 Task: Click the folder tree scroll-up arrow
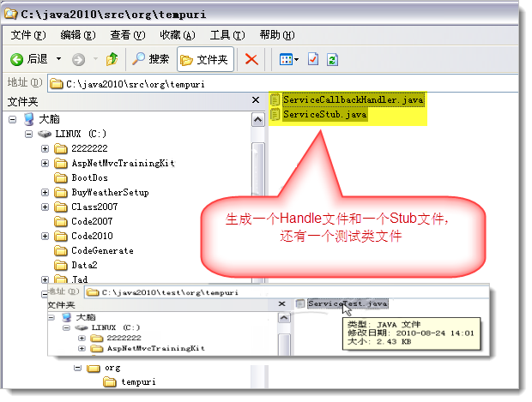(258, 120)
